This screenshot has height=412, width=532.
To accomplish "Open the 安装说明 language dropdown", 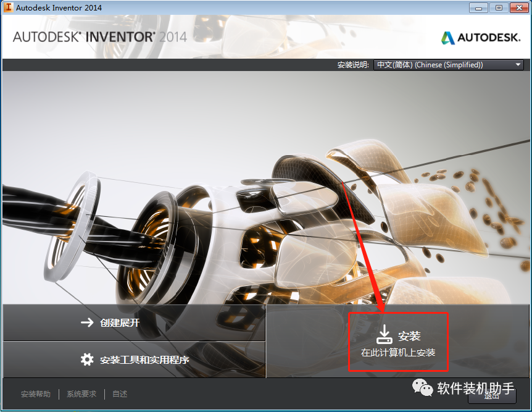I will tap(448, 64).
